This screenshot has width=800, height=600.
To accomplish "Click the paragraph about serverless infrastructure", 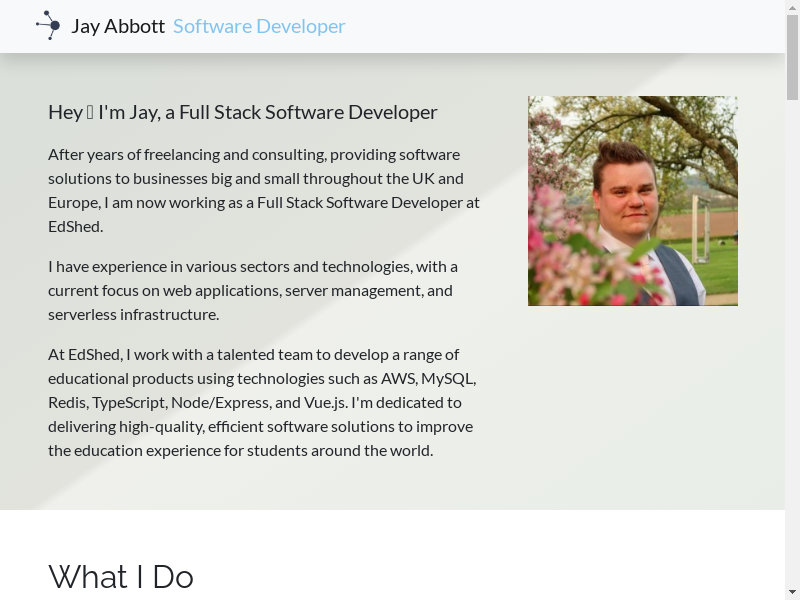I will pyautogui.click(x=253, y=290).
